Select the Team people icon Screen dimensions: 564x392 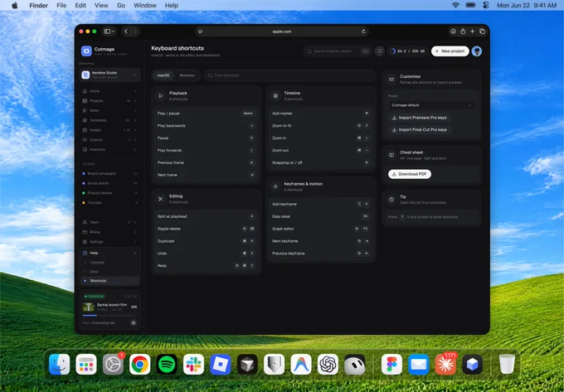(85, 222)
